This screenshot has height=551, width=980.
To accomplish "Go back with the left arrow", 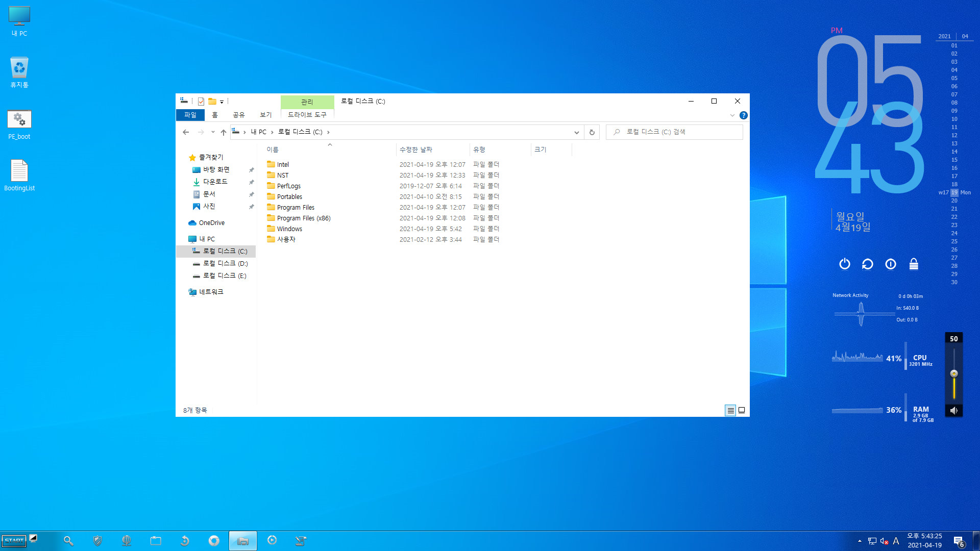I will click(186, 132).
